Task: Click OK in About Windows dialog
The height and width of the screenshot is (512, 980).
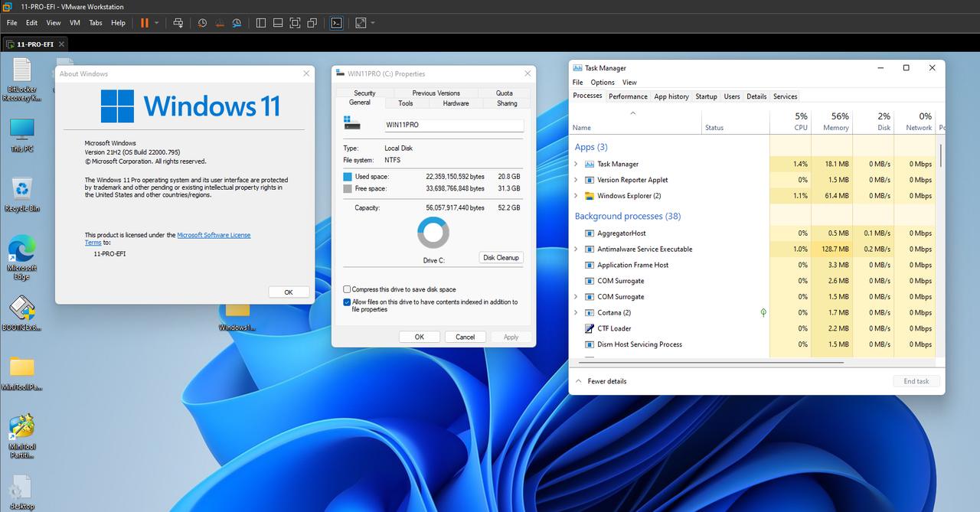Action: point(289,292)
